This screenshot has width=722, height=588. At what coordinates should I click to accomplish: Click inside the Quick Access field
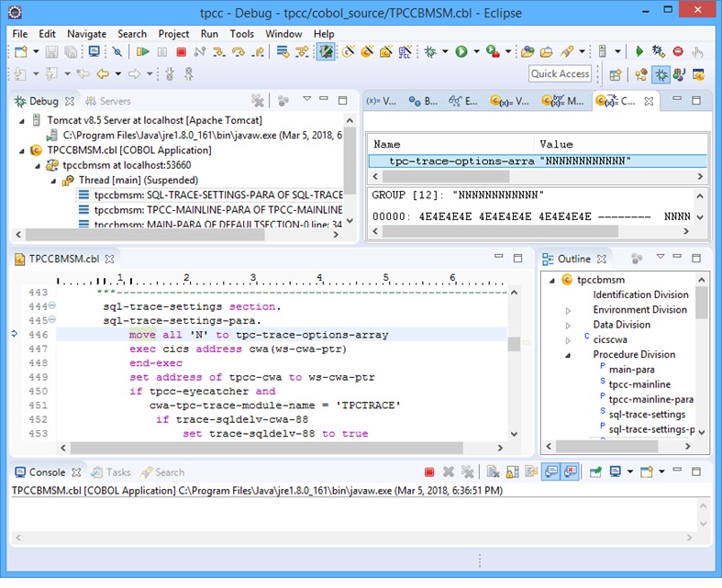tap(560, 73)
